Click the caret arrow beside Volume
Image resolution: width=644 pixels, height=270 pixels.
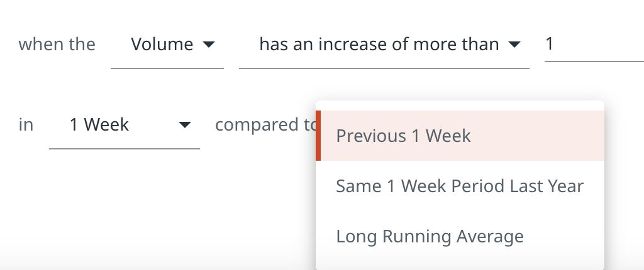click(209, 45)
